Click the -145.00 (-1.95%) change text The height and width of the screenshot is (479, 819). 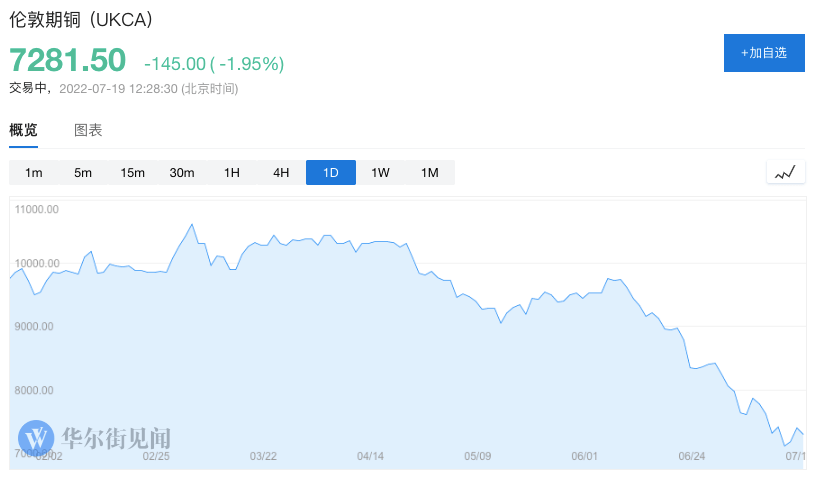pos(214,64)
